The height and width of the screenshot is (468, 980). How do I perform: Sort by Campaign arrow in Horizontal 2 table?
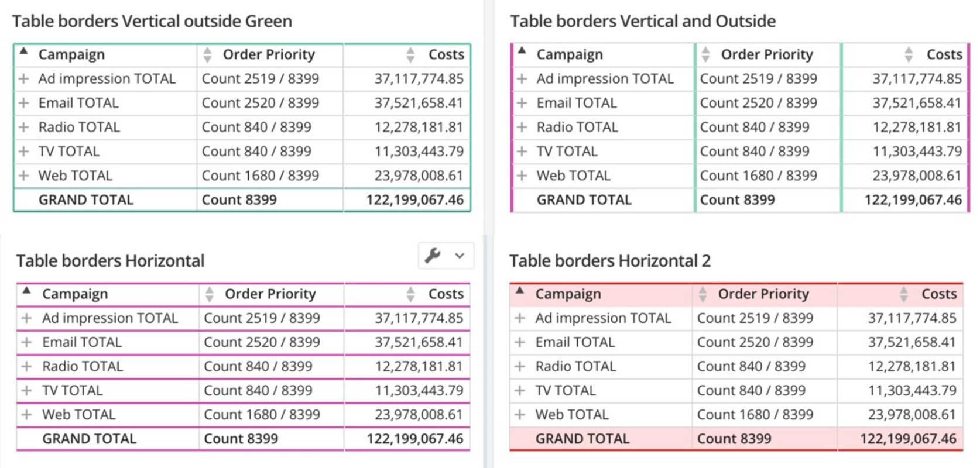pyautogui.click(x=520, y=290)
